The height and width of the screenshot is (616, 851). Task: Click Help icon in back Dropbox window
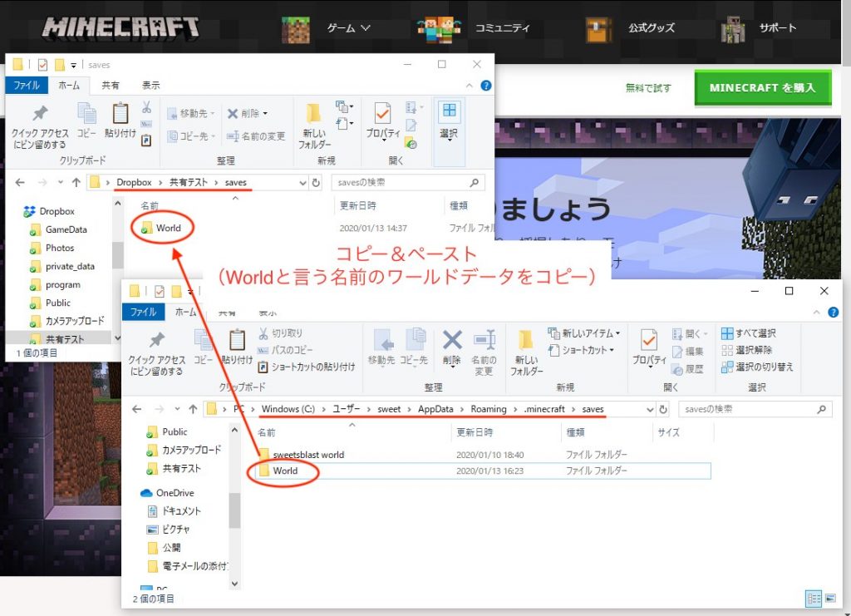485,85
